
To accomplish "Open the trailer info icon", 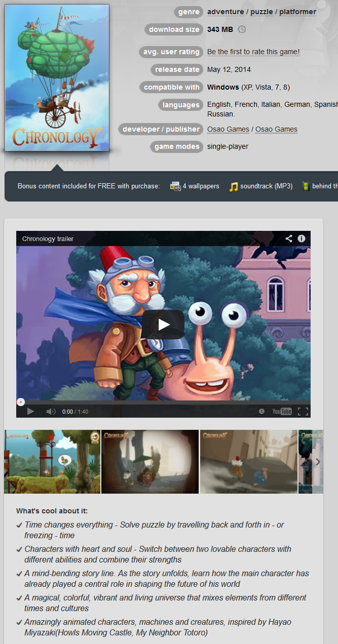I will [x=302, y=238].
